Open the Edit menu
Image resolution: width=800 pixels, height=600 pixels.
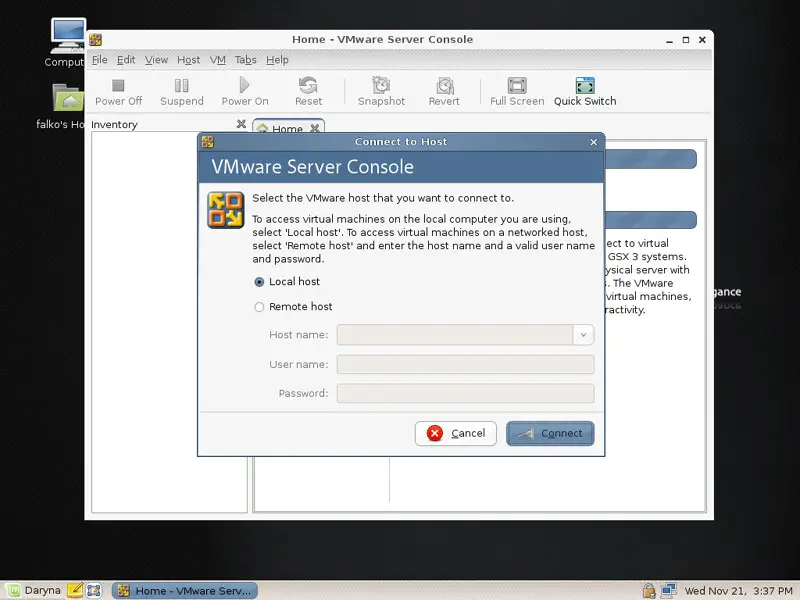pos(126,60)
